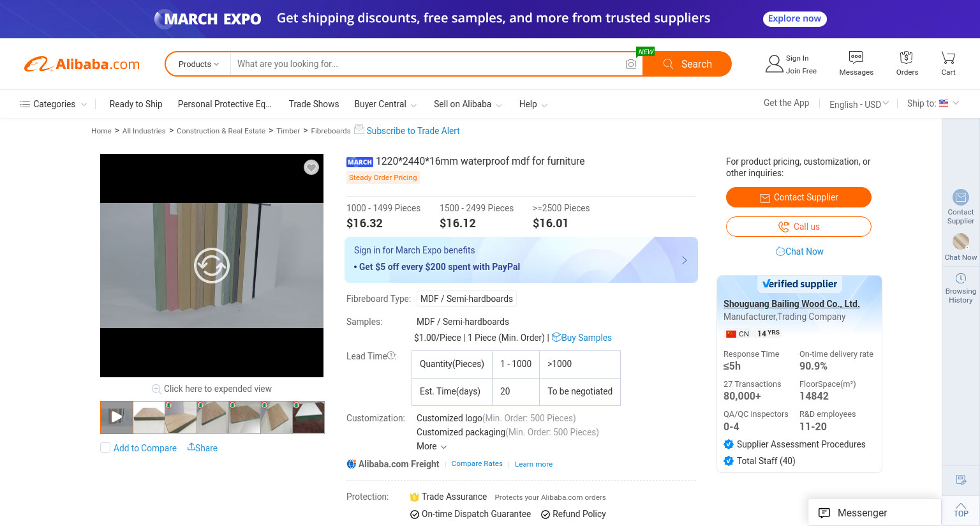This screenshot has height=526, width=980.
Task: Click the Share link
Action: click(x=202, y=447)
